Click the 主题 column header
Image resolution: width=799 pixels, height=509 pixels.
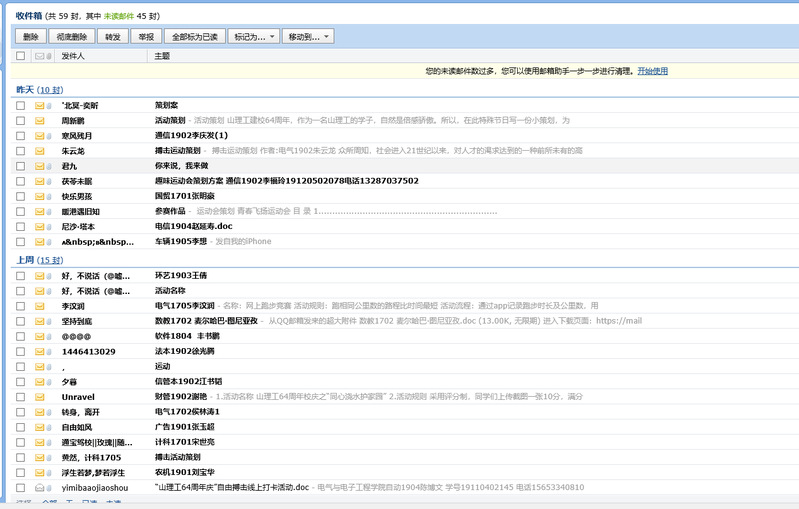click(x=162, y=56)
